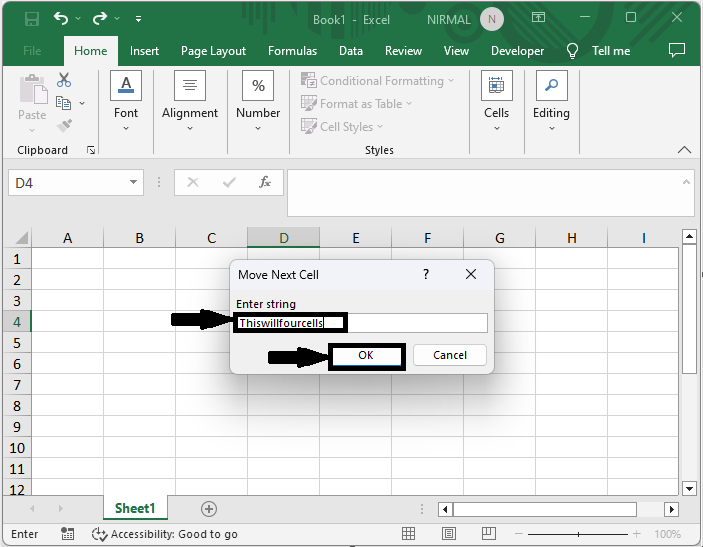Open the undo history dropdown arrow

(78, 18)
